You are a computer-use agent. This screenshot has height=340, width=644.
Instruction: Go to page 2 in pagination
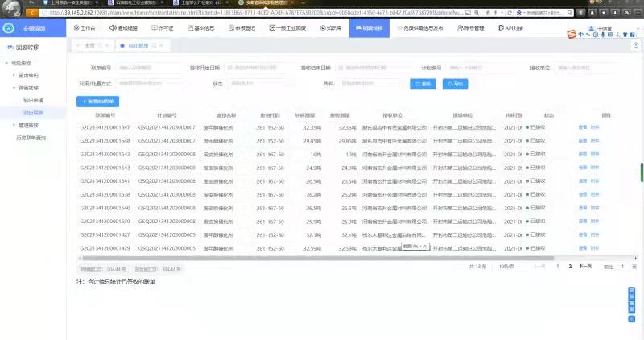[x=570, y=266]
